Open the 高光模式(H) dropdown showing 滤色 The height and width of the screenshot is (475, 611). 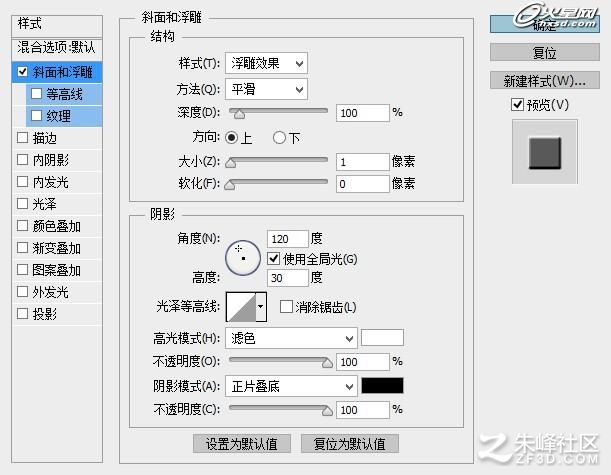[x=291, y=338]
